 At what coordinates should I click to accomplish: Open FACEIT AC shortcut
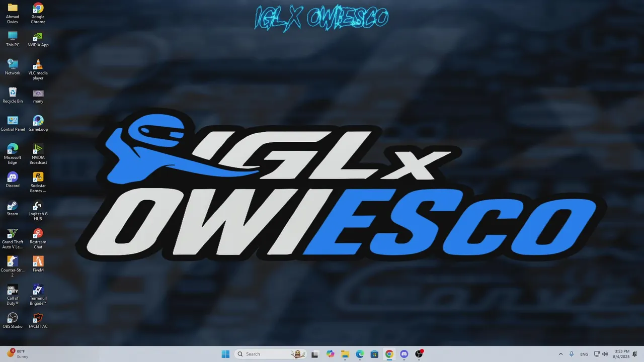(38, 321)
